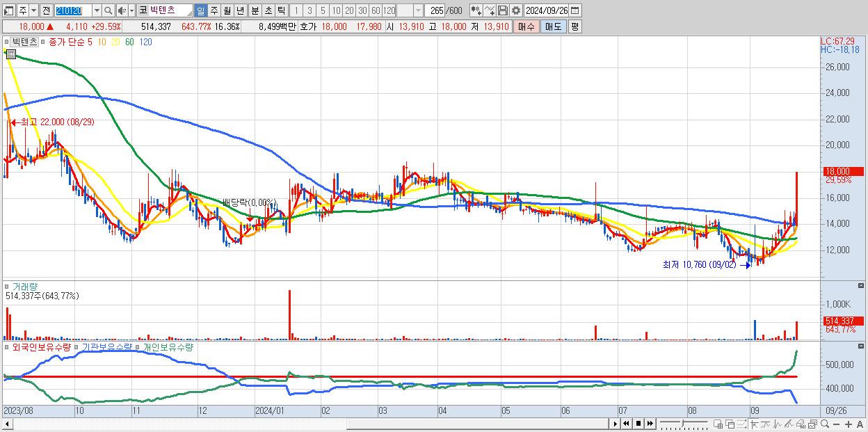Select the 주 (weekly) period tab
Viewport: 868px width, 432px height.
(214, 10)
